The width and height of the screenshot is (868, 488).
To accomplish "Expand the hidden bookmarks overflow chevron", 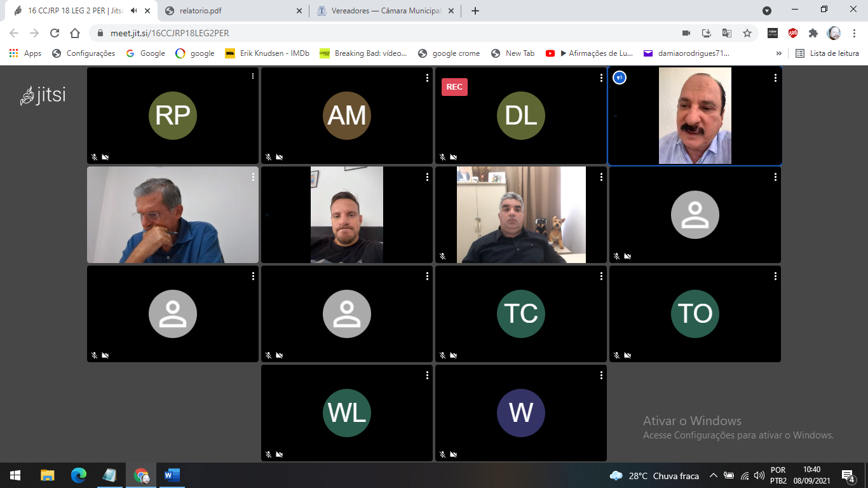I will click(x=779, y=53).
